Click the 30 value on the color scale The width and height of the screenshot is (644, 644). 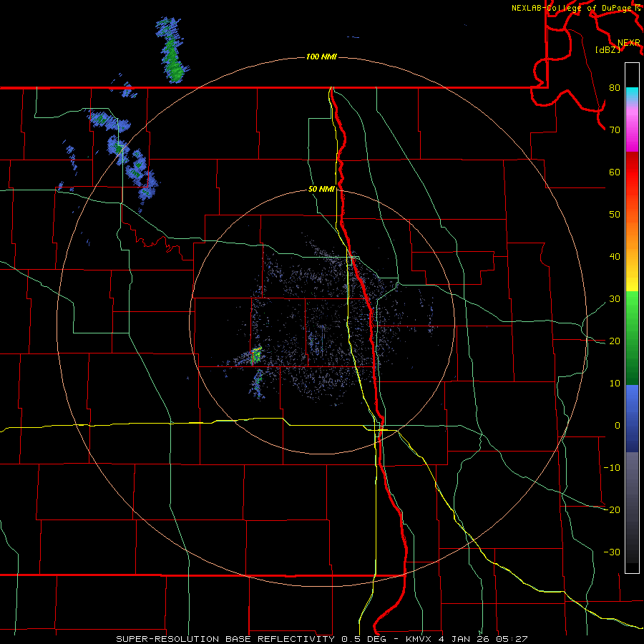pos(615,299)
